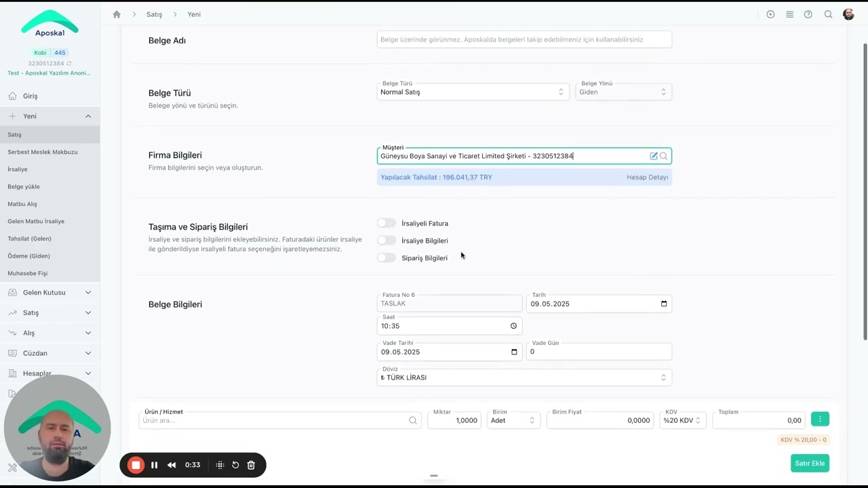
Task: Click the Aposkal logo
Action: click(x=50, y=24)
